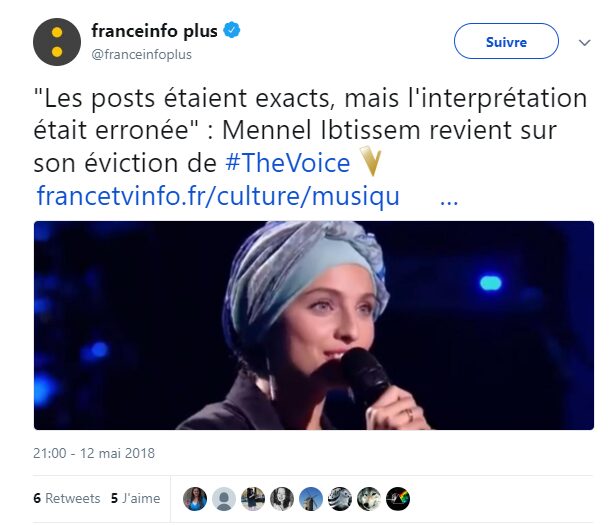View the 6 Retweets list
The image size is (609, 525).
pos(67,498)
